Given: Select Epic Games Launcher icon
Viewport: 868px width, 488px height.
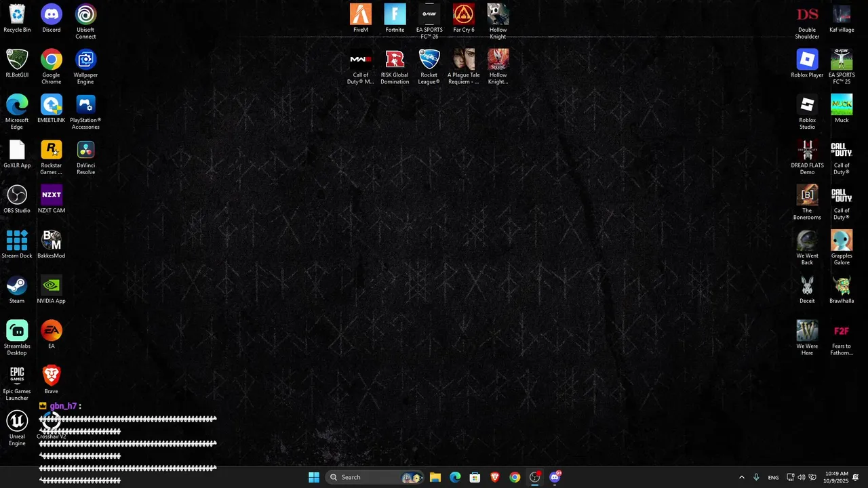Looking at the screenshot, I should tap(17, 384).
